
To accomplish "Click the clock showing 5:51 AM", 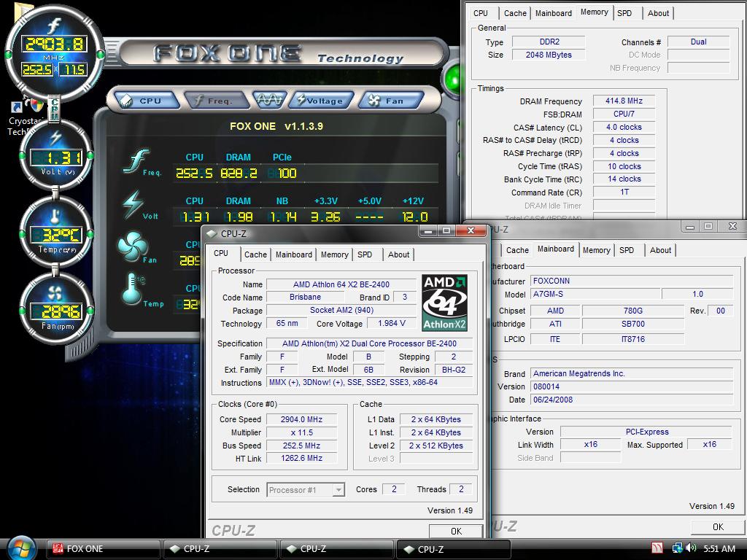I will 719,548.
